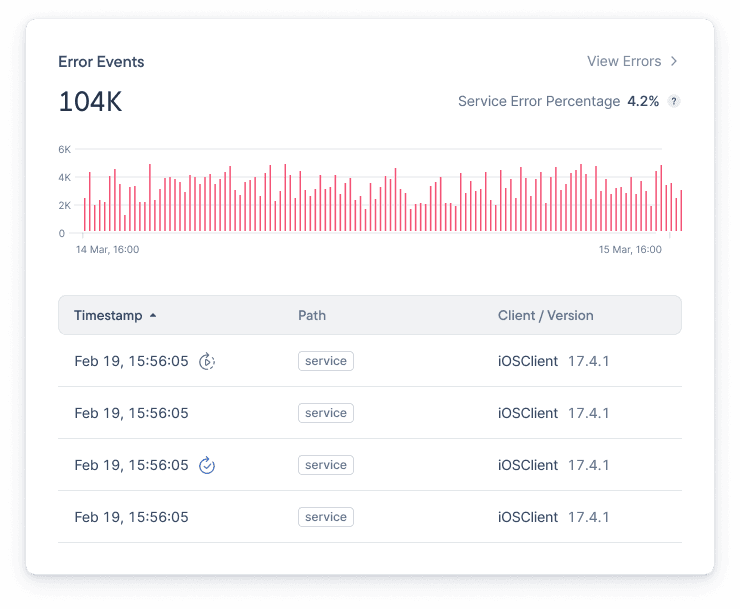The width and height of the screenshot is (740, 609).
Task: Click the service tag in the first row
Action: (x=325, y=361)
